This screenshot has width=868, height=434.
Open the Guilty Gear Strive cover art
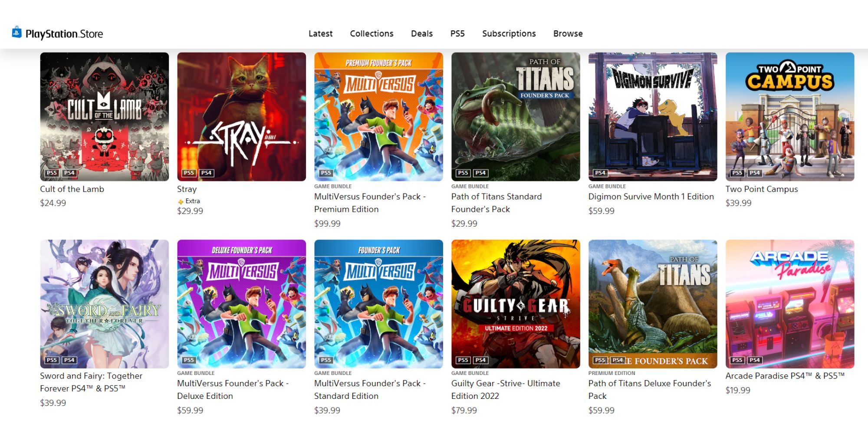click(516, 304)
